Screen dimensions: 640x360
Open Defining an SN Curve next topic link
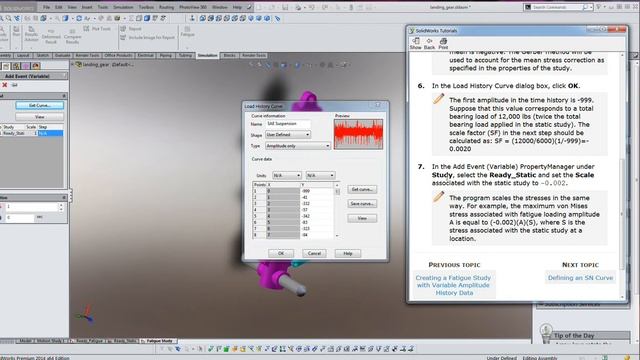pos(580,278)
